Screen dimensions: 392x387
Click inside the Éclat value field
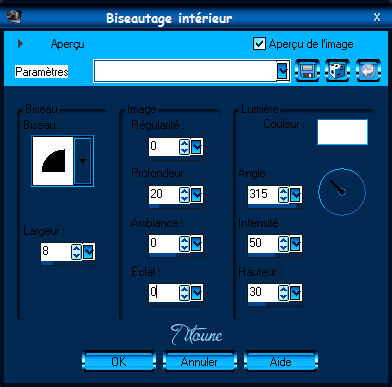tap(164, 293)
